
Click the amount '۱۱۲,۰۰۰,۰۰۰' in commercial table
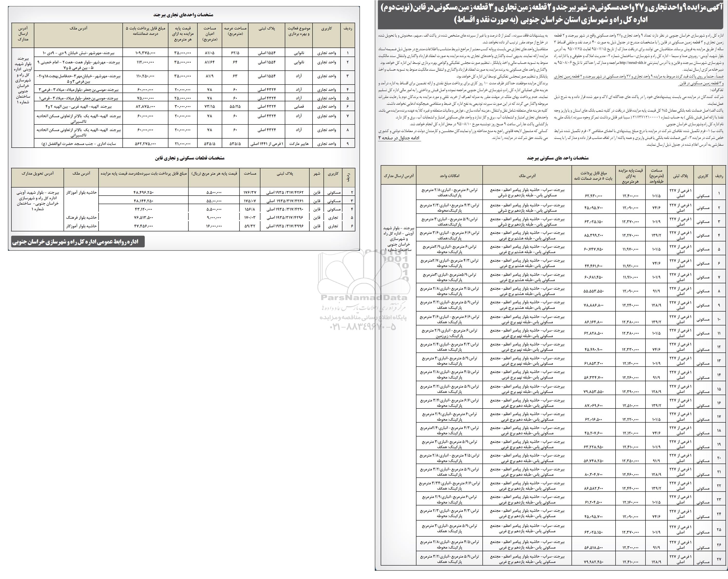[x=146, y=63]
